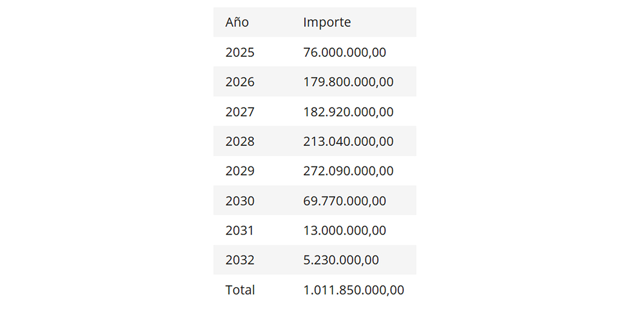The height and width of the screenshot is (315, 644).
Task: Click the "Total" row label
Action: click(240, 290)
